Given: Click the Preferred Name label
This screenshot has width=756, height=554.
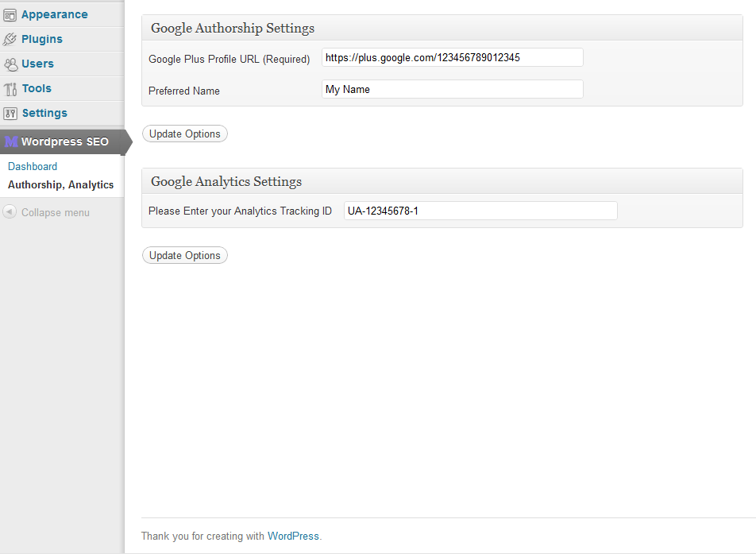Looking at the screenshot, I should 184,91.
